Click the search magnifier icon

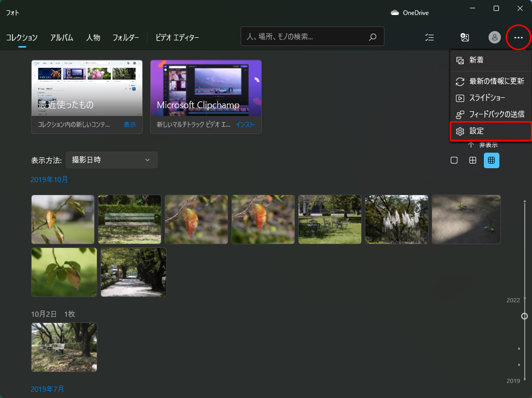372,37
